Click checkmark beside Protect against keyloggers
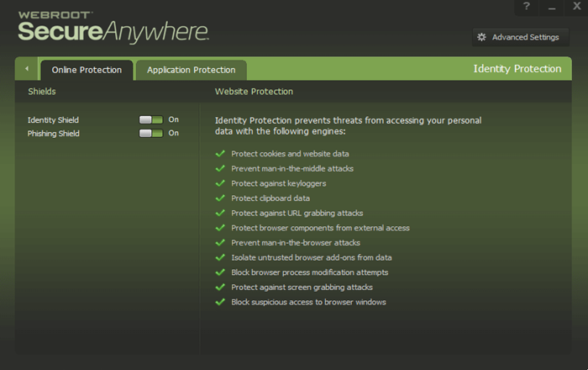This screenshot has width=588, height=370. [220, 183]
